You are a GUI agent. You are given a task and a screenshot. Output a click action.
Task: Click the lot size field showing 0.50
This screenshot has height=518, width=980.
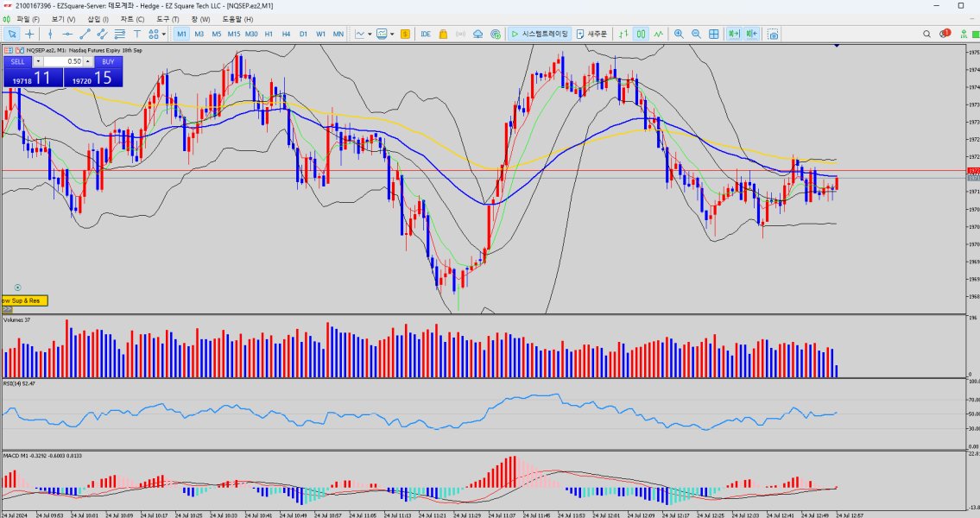tap(64, 61)
